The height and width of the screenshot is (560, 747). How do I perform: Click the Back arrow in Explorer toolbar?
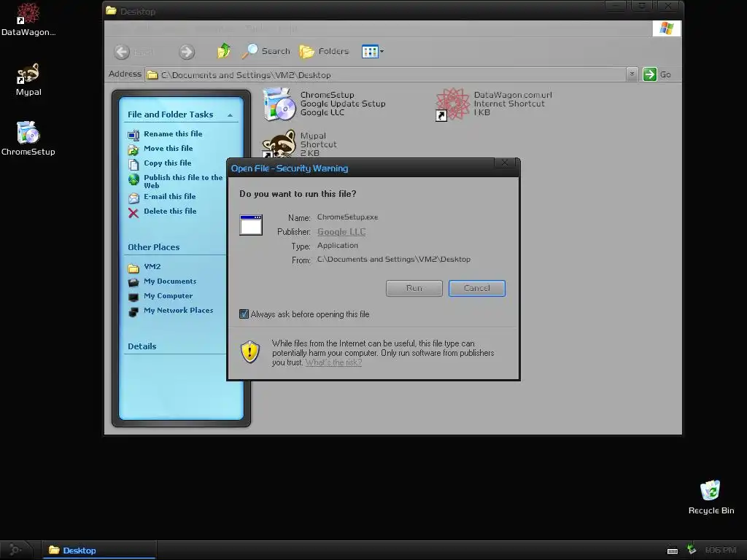pos(122,52)
